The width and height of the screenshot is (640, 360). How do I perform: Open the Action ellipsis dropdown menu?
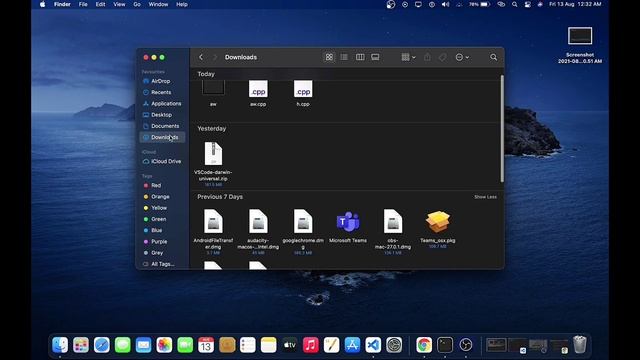click(462, 57)
